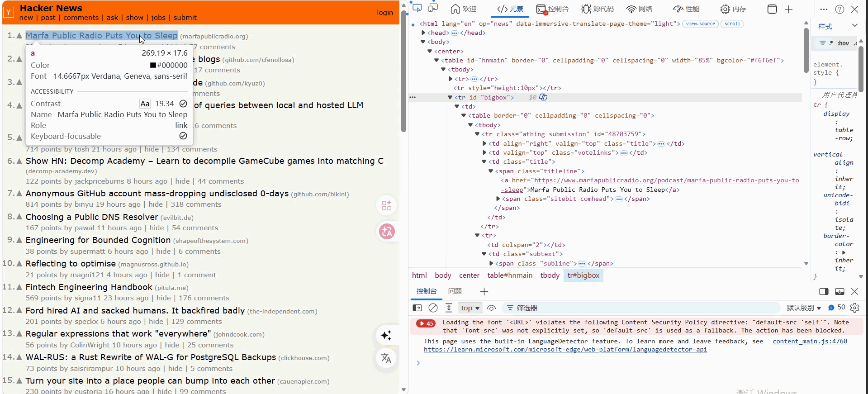
Task: Open the learn.microsoft.com languagedetector-api link
Action: 565,349
